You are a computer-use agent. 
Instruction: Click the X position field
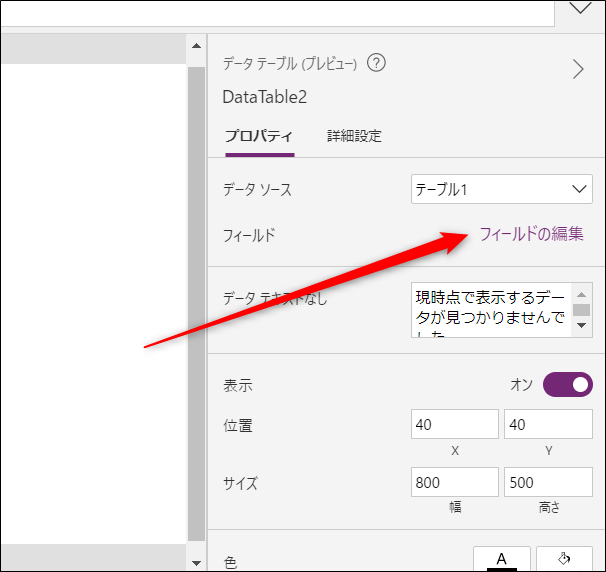pos(454,424)
